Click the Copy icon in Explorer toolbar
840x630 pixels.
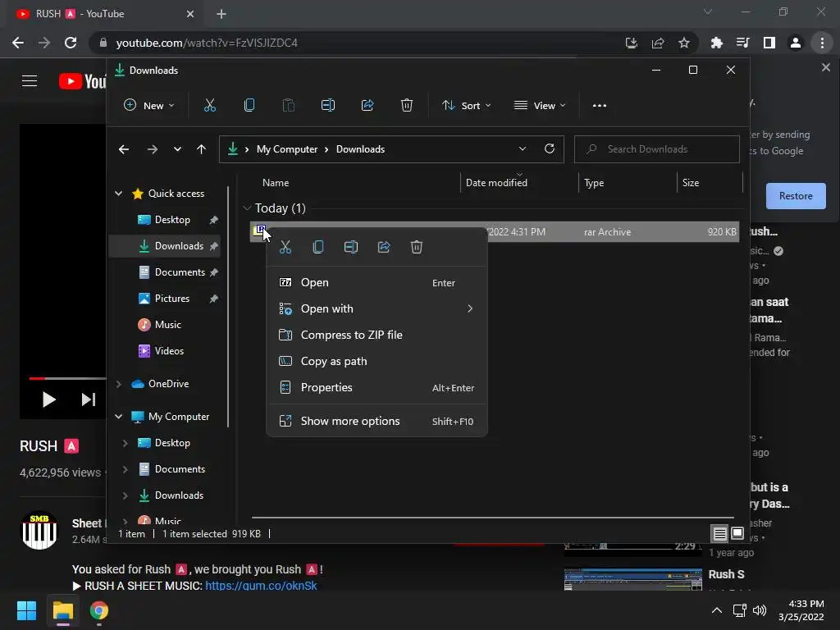pos(249,106)
